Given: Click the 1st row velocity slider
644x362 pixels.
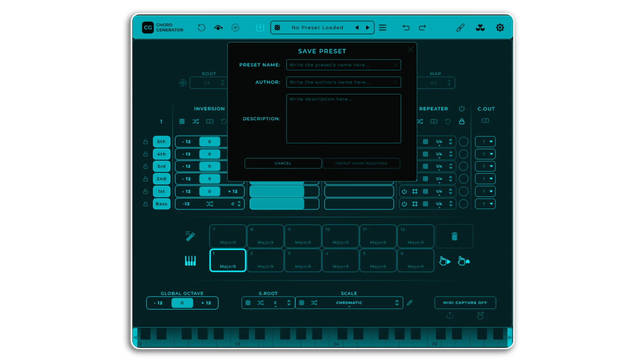Looking at the screenshot, I should click(x=284, y=191).
